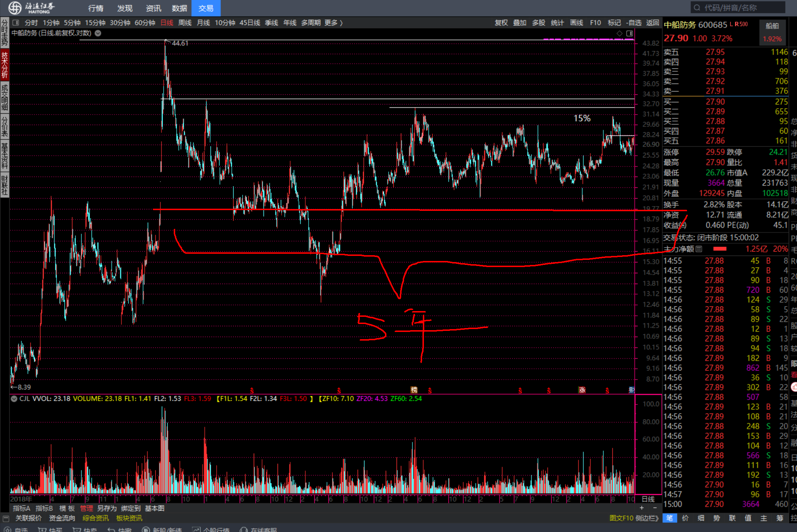Open the 交易 top menu tab
797x532 pixels.
point(206,8)
